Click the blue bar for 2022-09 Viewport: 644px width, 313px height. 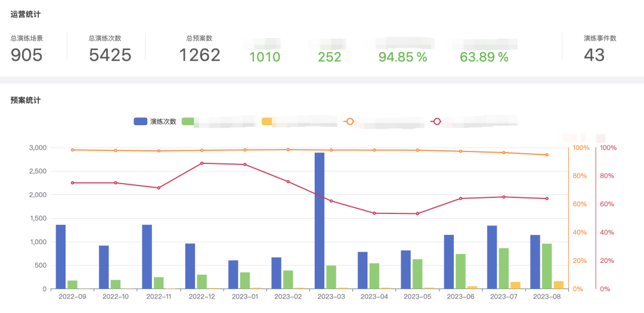[61, 257]
